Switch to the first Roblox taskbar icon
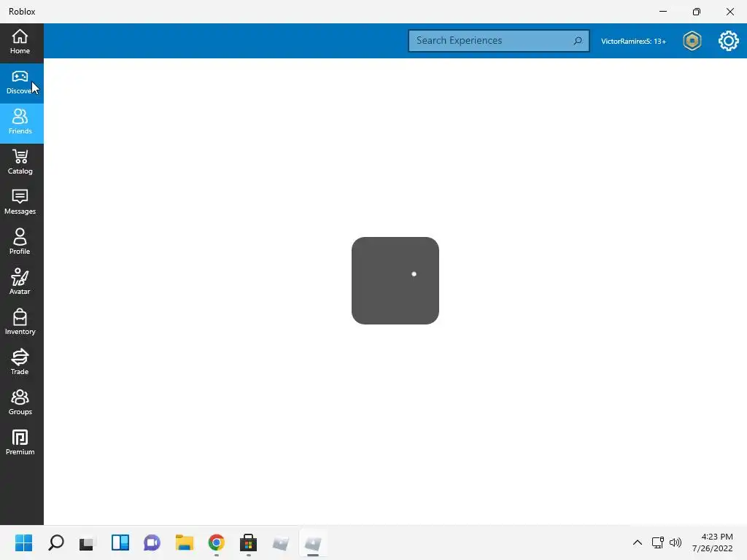The image size is (747, 560). (281, 542)
